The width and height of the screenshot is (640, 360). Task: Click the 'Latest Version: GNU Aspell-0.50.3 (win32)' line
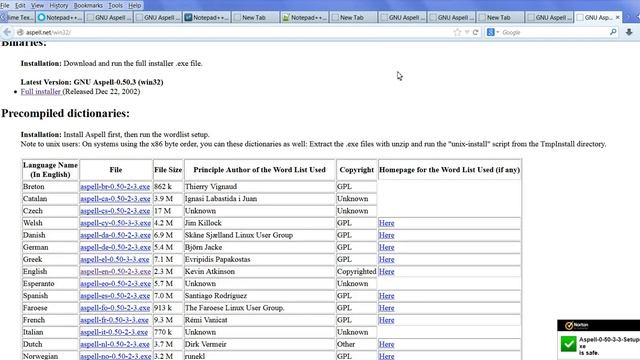coord(92,82)
